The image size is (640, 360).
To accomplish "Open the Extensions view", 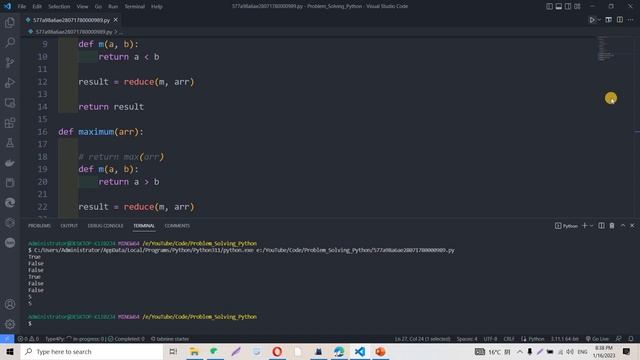I will pos(10,122).
